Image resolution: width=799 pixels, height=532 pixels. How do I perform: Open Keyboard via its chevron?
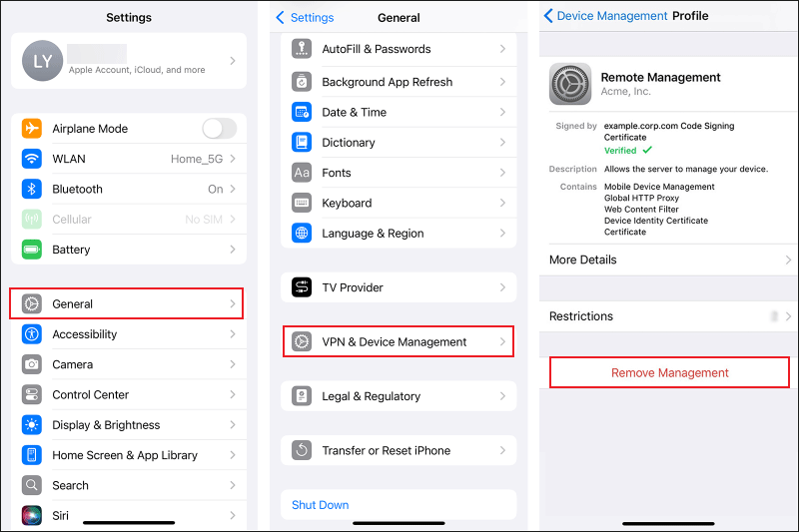coord(503,203)
